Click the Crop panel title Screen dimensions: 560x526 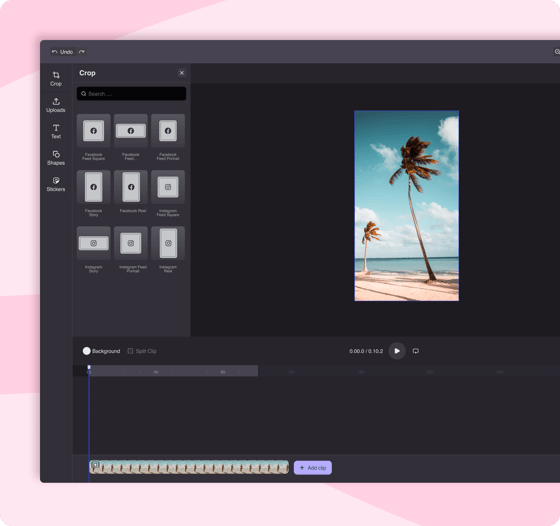pos(87,73)
